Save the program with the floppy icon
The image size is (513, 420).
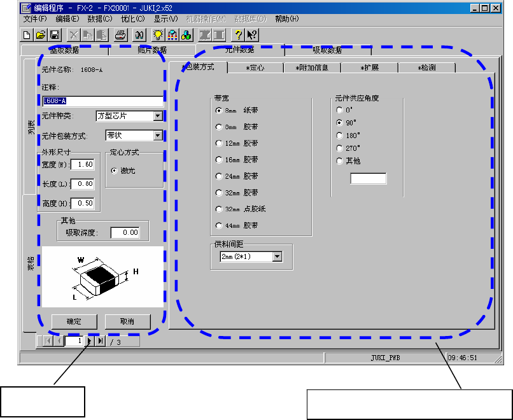pos(55,35)
